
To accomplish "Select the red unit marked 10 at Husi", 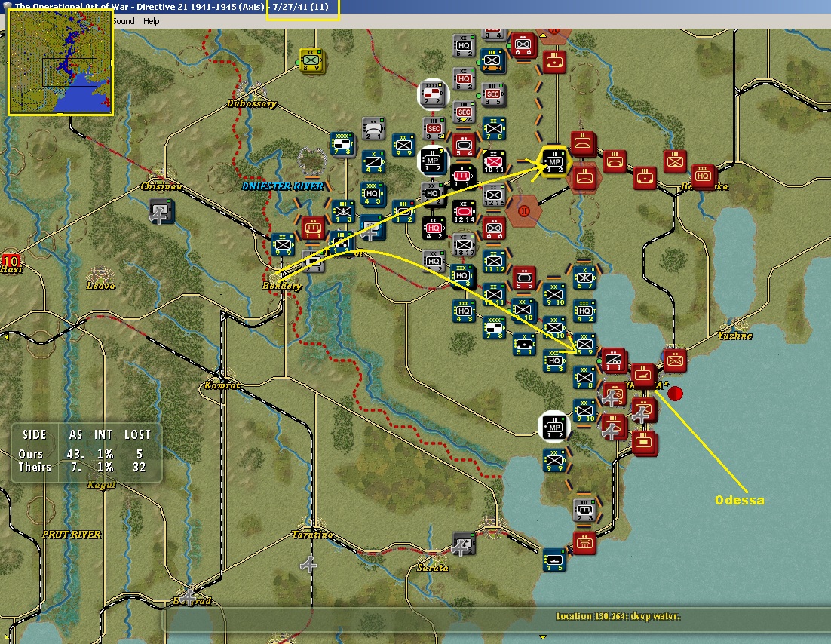I will click(x=11, y=262).
